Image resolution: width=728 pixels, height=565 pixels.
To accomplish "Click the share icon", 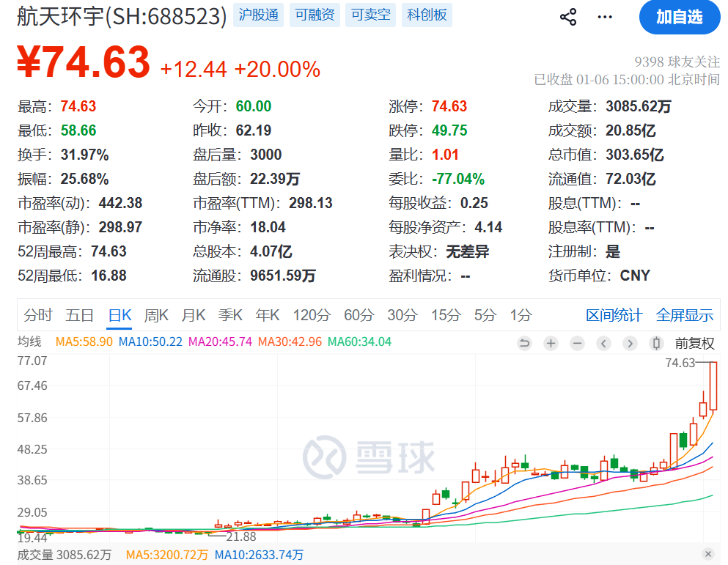I will tap(568, 17).
